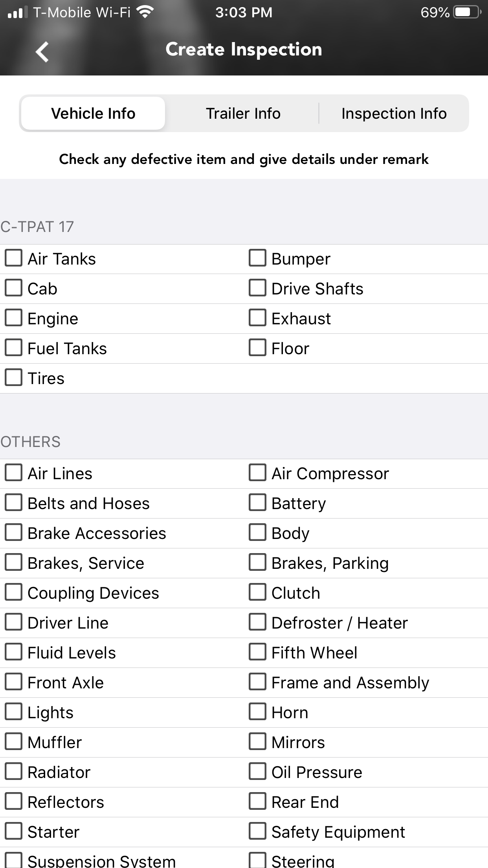Open the Inspection Info tab
The width and height of the screenshot is (488, 868).
coord(394,114)
